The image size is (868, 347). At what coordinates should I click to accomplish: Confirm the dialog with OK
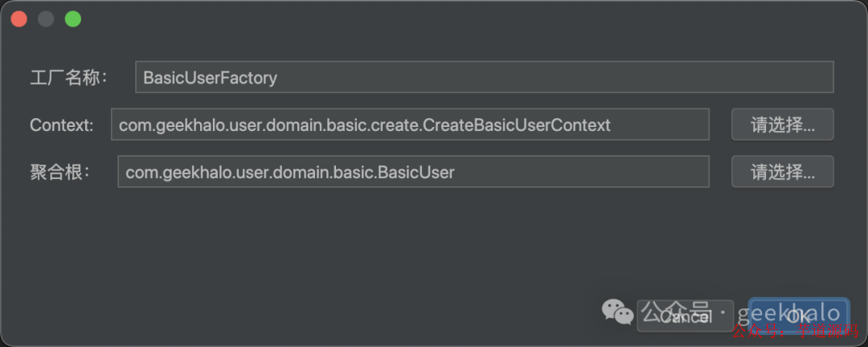(x=798, y=316)
